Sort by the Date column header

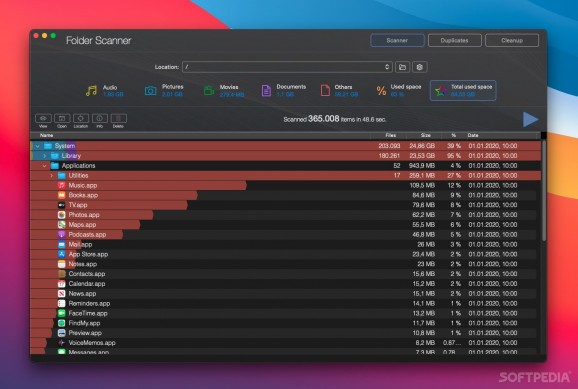point(473,135)
